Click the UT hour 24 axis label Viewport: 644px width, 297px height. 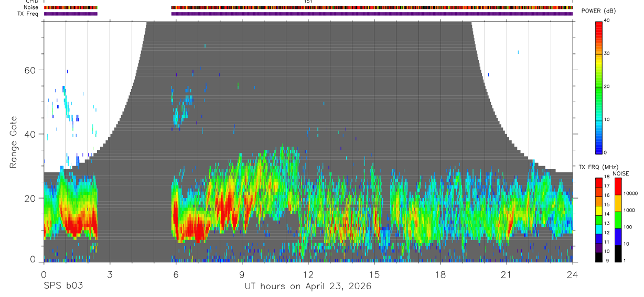coord(572,274)
